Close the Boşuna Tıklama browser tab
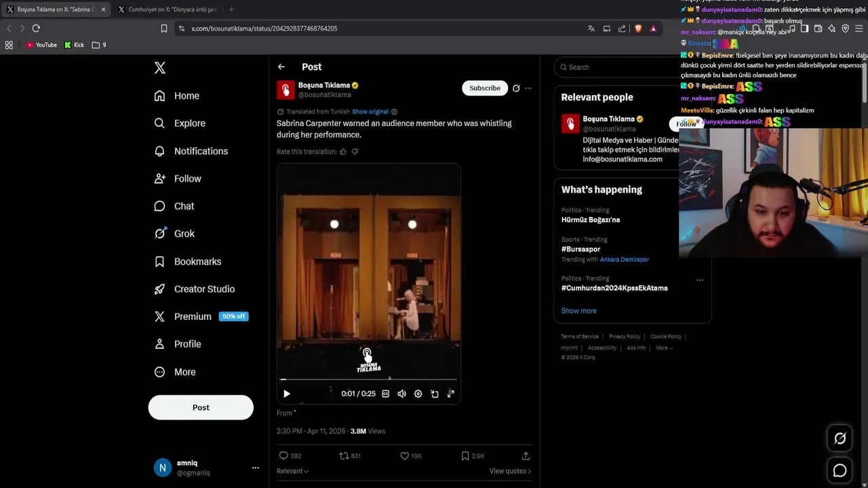 pos(103,9)
